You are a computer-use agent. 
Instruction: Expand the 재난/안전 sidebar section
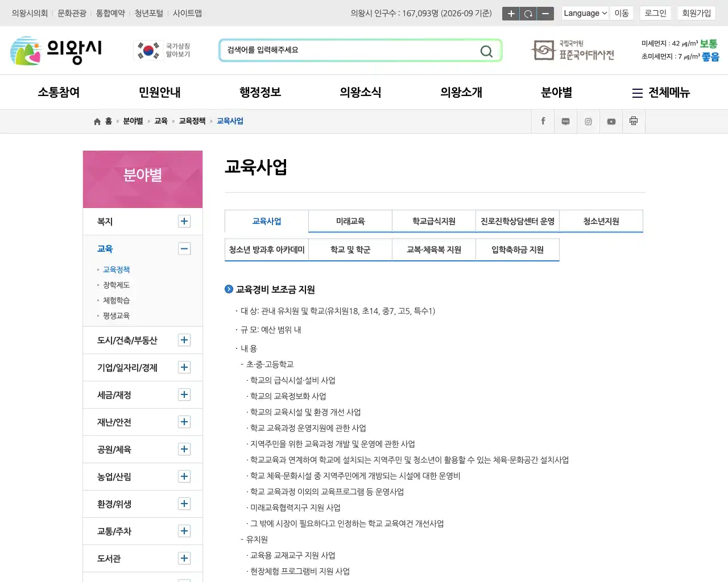pyautogui.click(x=184, y=422)
